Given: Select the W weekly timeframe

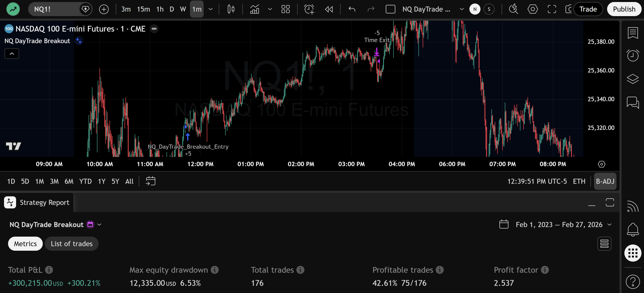Looking at the screenshot, I should point(183,9).
